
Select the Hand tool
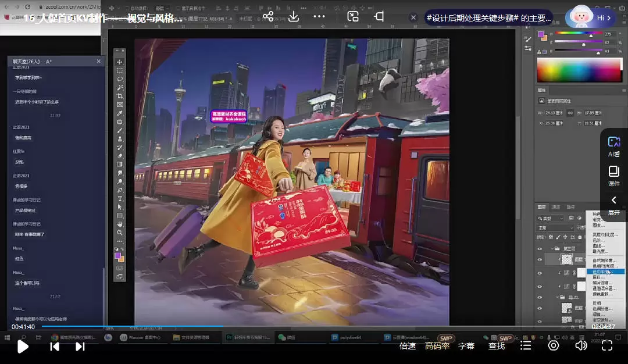point(120,224)
